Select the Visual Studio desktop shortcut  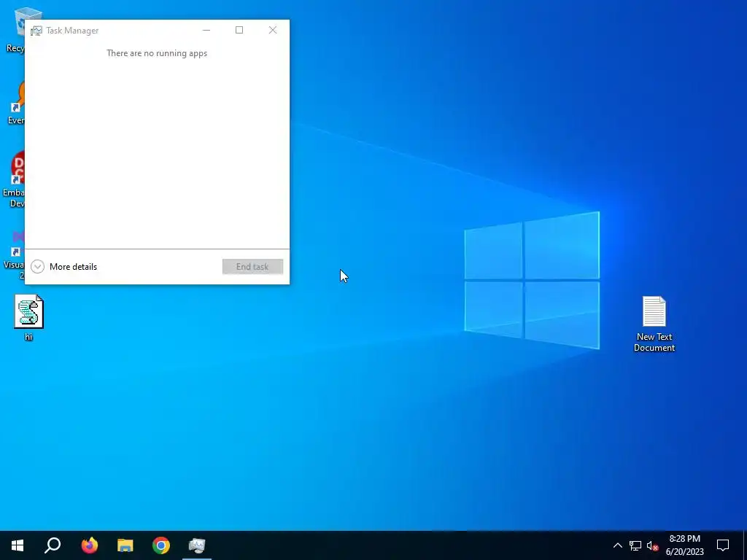pos(15,254)
